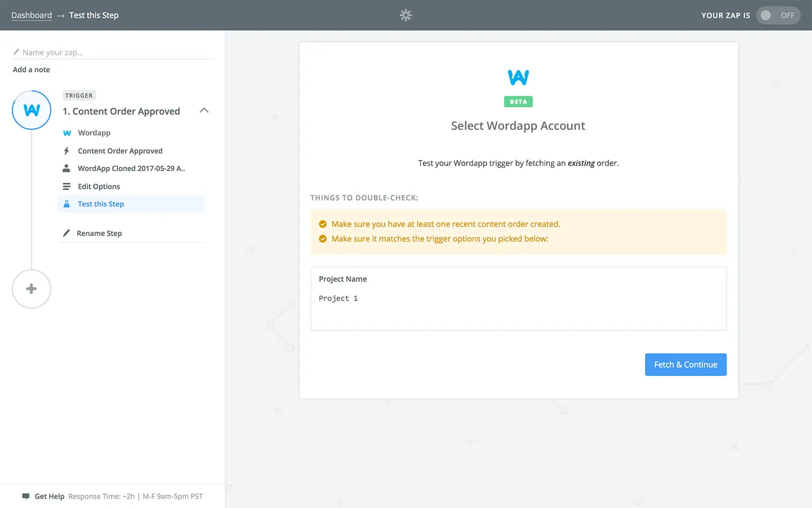This screenshot has width=812, height=508.
Task: Click the first checkmark about recent content order
Action: click(x=323, y=224)
